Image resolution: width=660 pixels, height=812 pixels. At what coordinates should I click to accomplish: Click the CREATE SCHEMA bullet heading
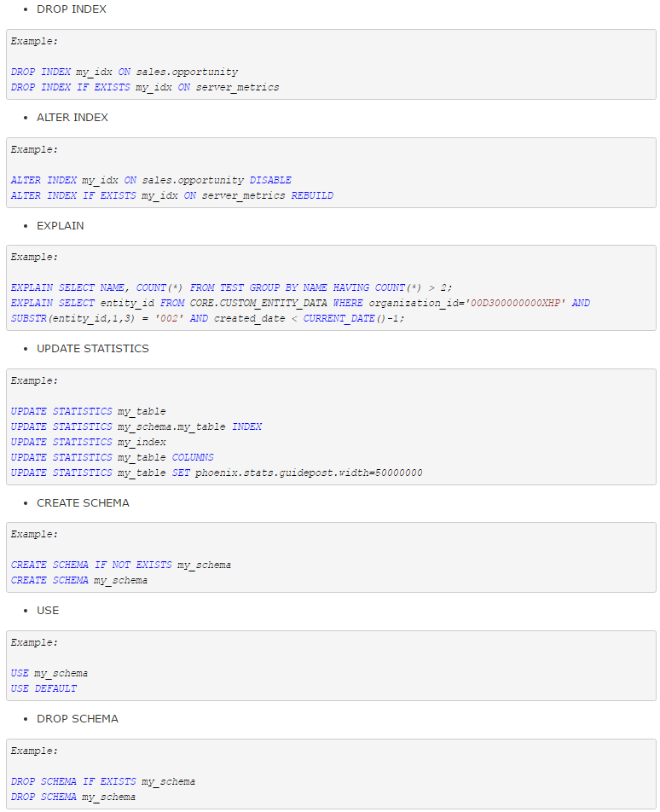click(x=83, y=503)
